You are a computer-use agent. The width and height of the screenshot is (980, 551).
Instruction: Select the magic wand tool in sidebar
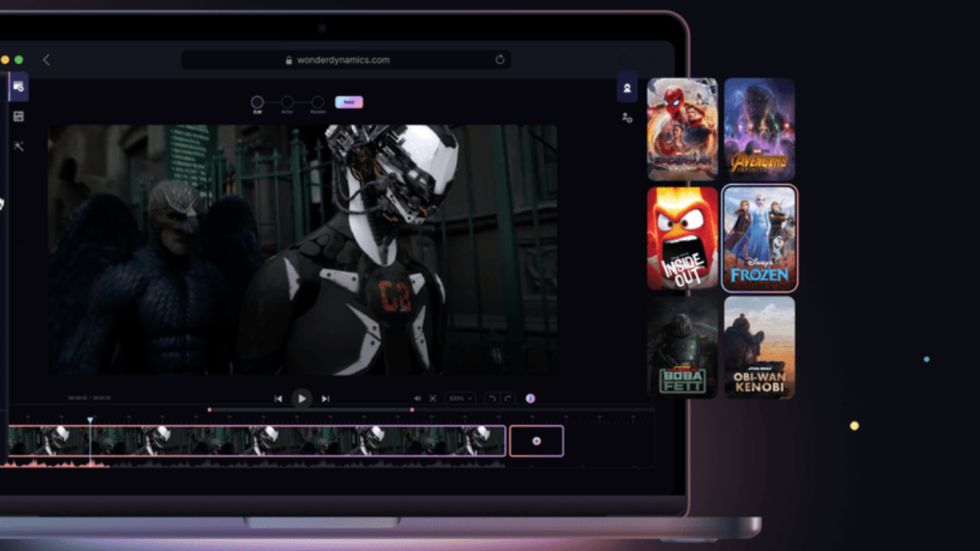coord(18,146)
